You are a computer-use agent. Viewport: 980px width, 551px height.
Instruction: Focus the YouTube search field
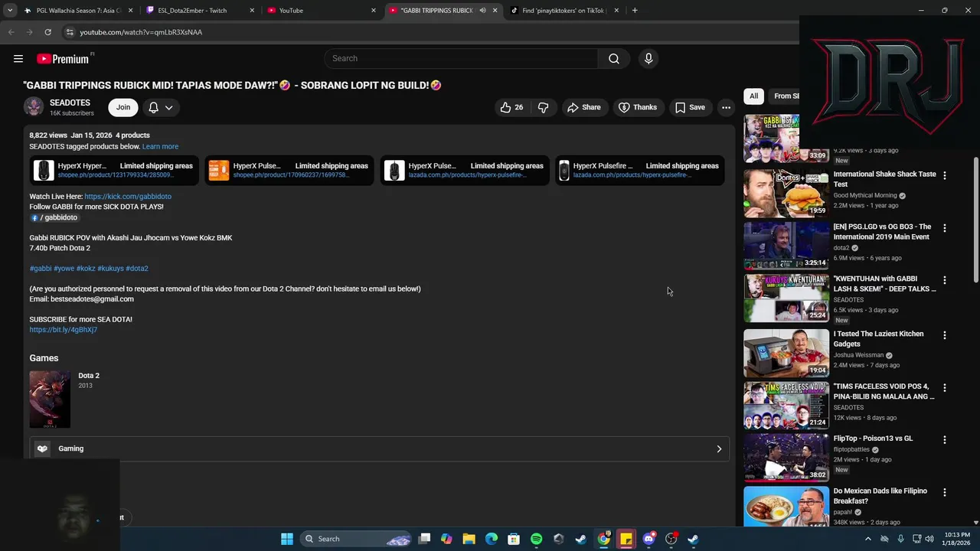[x=461, y=59]
